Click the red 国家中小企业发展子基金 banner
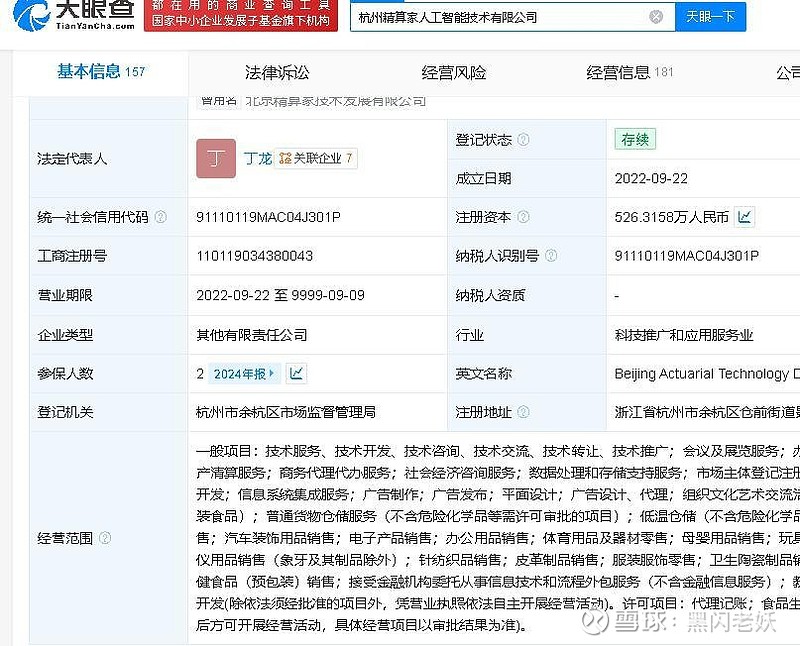 coord(241,15)
